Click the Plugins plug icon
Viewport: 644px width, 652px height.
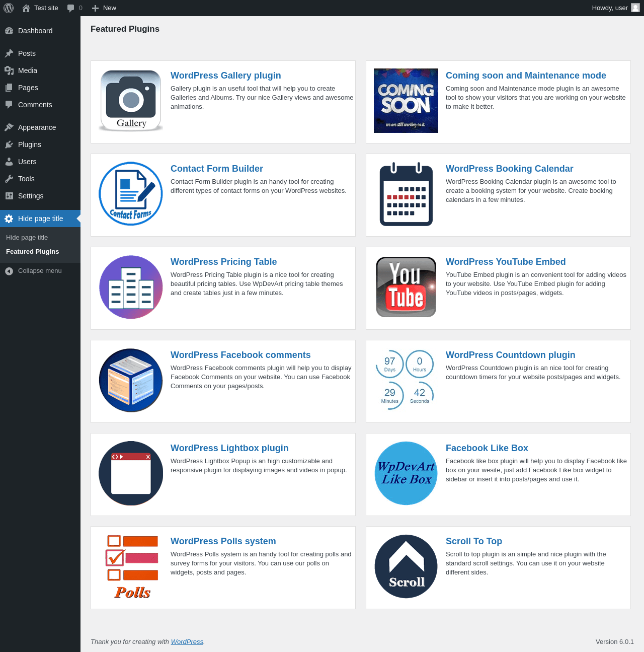9,144
